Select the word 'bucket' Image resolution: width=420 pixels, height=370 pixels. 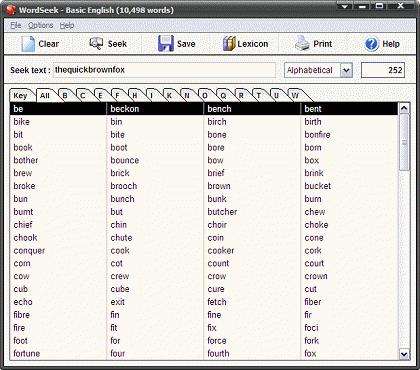click(318, 186)
